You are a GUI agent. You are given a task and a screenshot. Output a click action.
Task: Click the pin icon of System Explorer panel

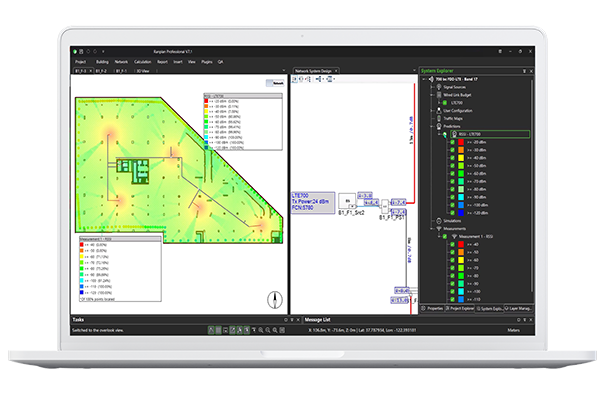[x=524, y=71]
